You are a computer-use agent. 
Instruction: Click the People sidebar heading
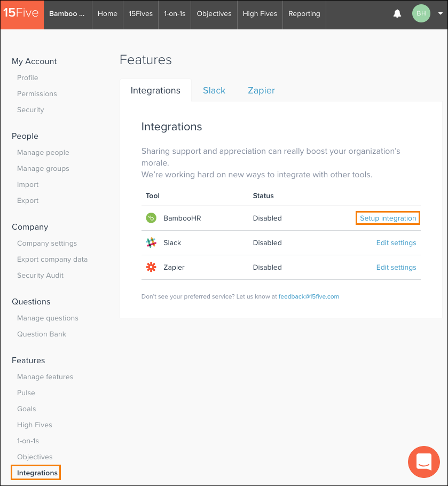pyautogui.click(x=25, y=136)
